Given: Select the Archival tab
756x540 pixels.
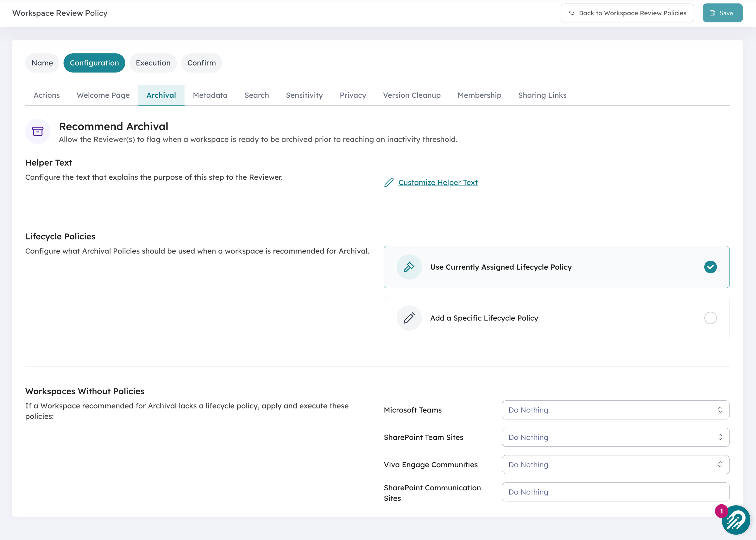Looking at the screenshot, I should [x=161, y=95].
